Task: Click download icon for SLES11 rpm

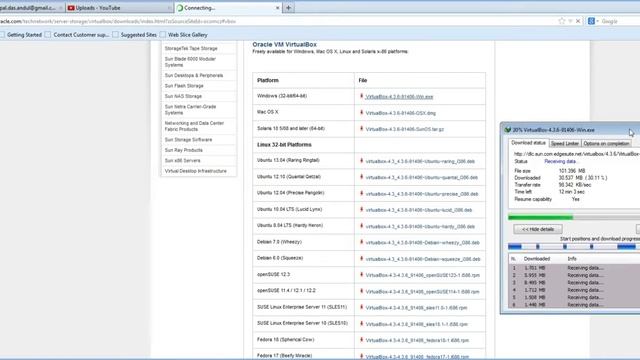Action: click(361, 307)
